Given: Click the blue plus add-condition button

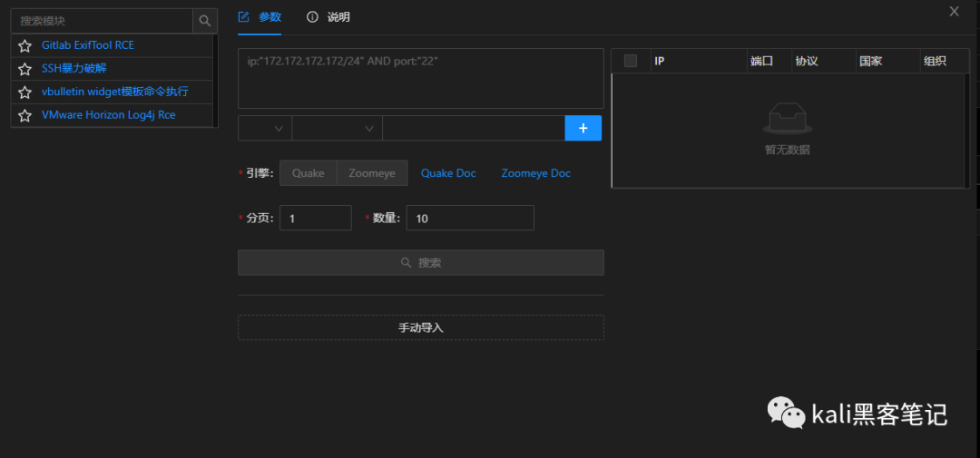Looking at the screenshot, I should (x=583, y=129).
